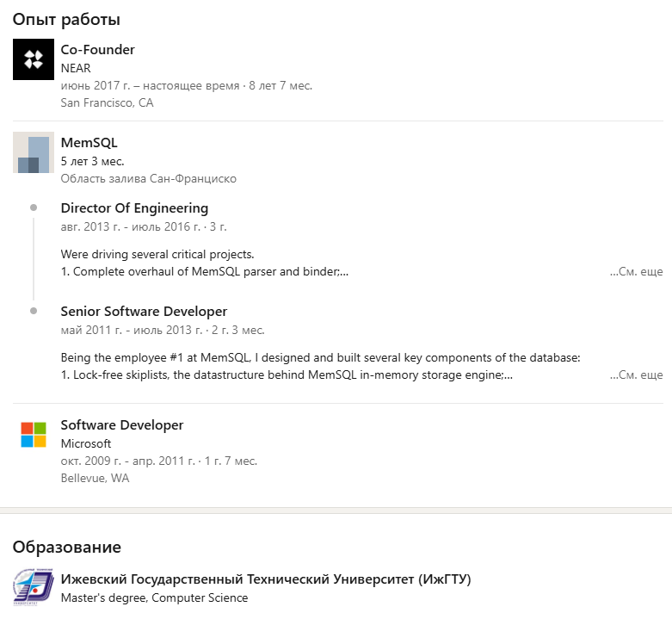Image resolution: width=672 pixels, height=619 pixels.
Task: Click the San Francisco, CA location text
Action: [107, 102]
